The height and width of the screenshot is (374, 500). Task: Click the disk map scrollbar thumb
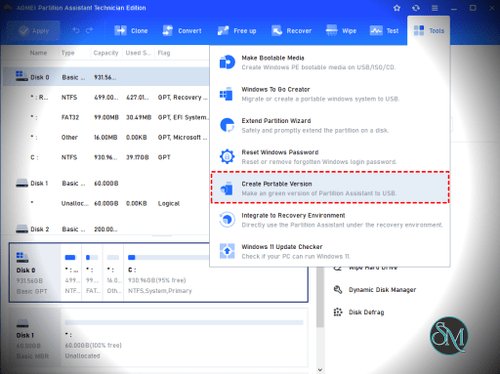(320, 297)
